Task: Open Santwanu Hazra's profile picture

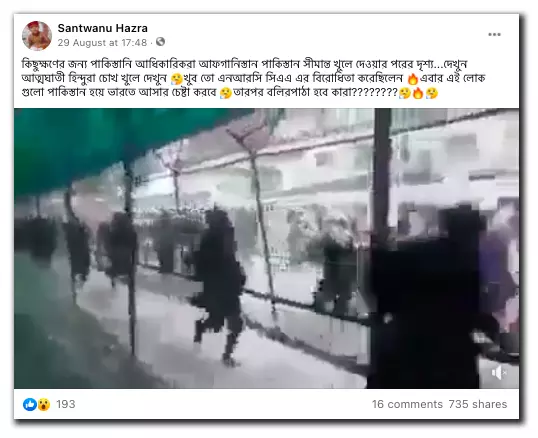Action: 37,36
